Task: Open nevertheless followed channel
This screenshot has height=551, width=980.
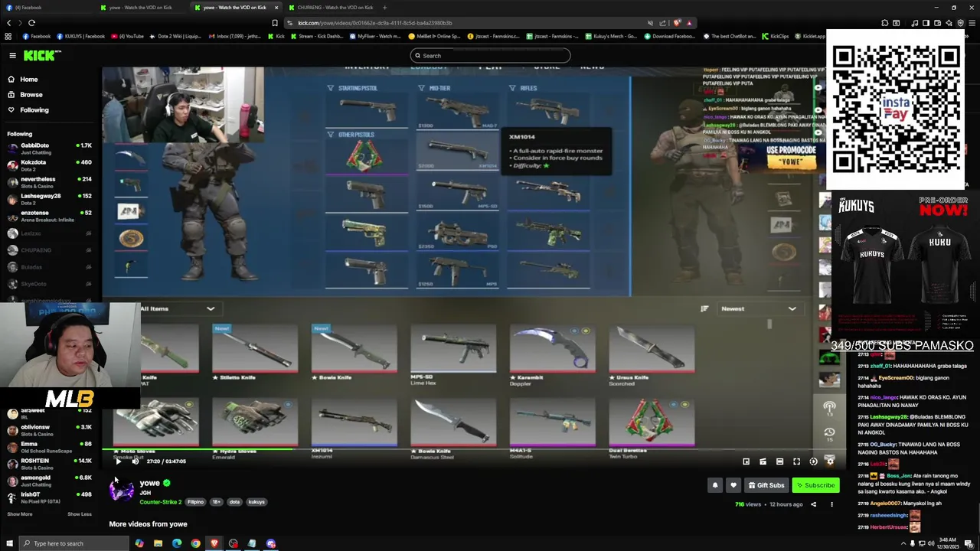Action: [50, 182]
